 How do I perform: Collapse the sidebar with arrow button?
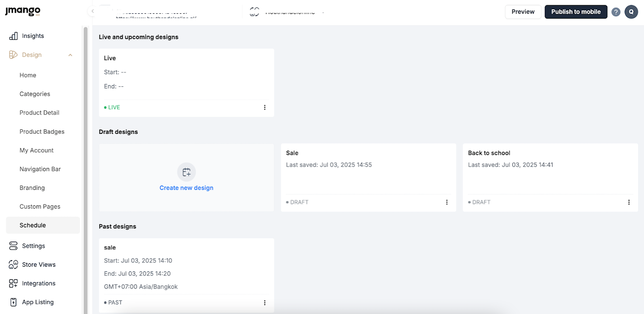pos(93,11)
